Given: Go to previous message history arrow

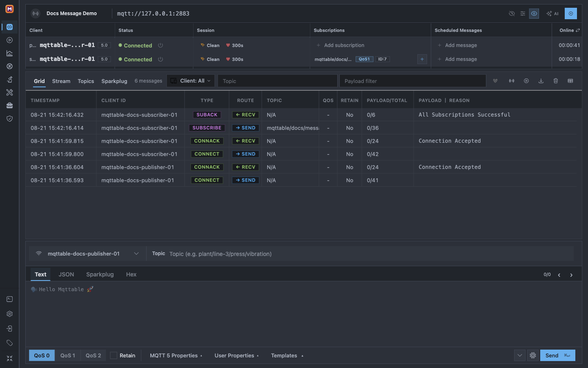Looking at the screenshot, I should pyautogui.click(x=559, y=275).
